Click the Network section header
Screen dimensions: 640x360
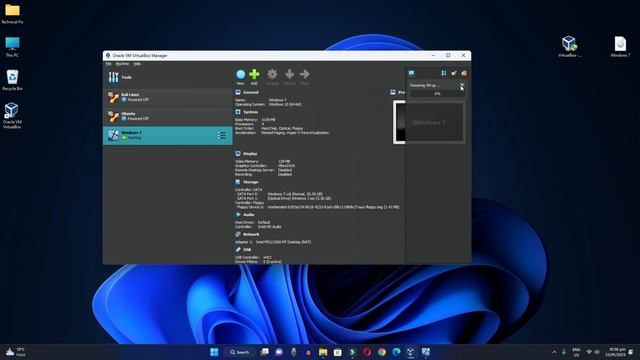click(x=251, y=234)
